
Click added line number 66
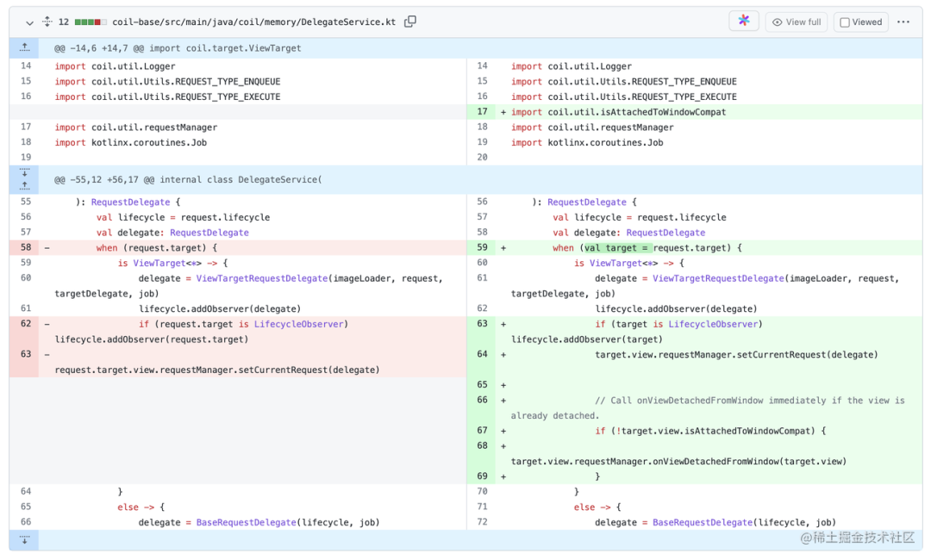[x=482, y=400]
